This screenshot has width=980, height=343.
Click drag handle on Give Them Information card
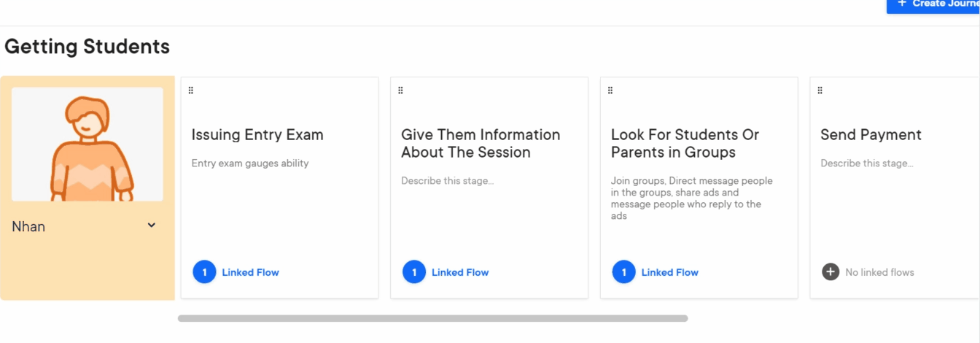[400, 90]
